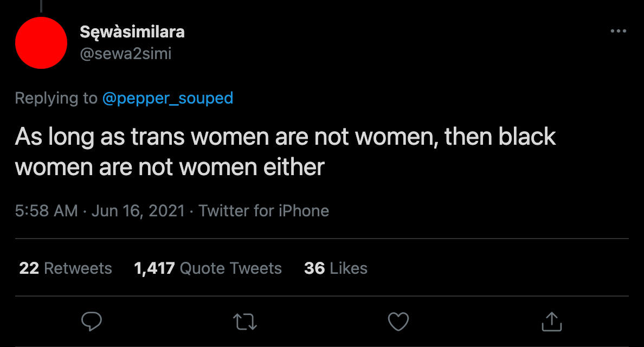This screenshot has width=644, height=347.
Task: Click the Jun 16, 2021 date
Action: [x=138, y=210]
